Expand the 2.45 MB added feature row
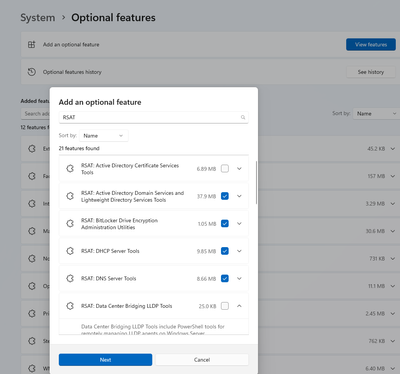This screenshot has height=374, width=400. (x=393, y=313)
